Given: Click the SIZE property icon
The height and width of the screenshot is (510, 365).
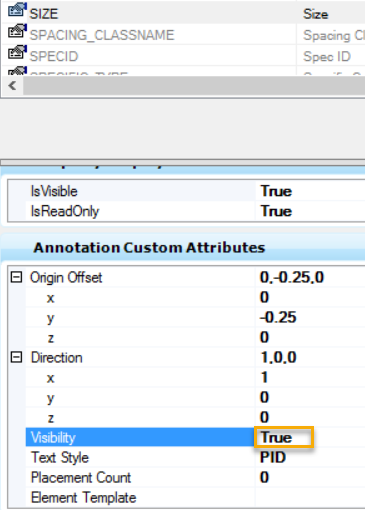Looking at the screenshot, I should point(17,10).
